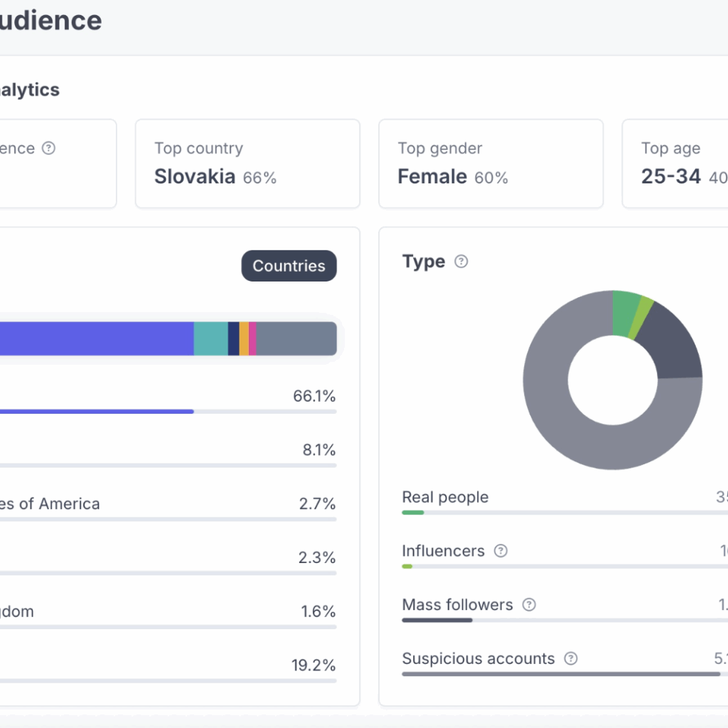This screenshot has height=728, width=728.
Task: Click the 19.2% other countries row
Action: [168, 666]
